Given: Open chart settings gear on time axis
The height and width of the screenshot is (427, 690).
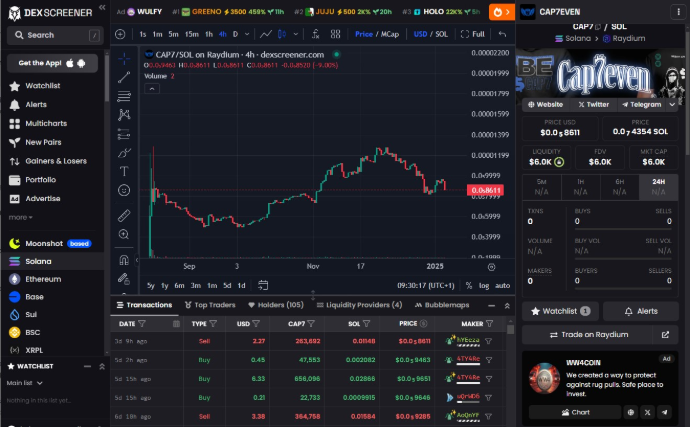Looking at the screenshot, I should (492, 267).
